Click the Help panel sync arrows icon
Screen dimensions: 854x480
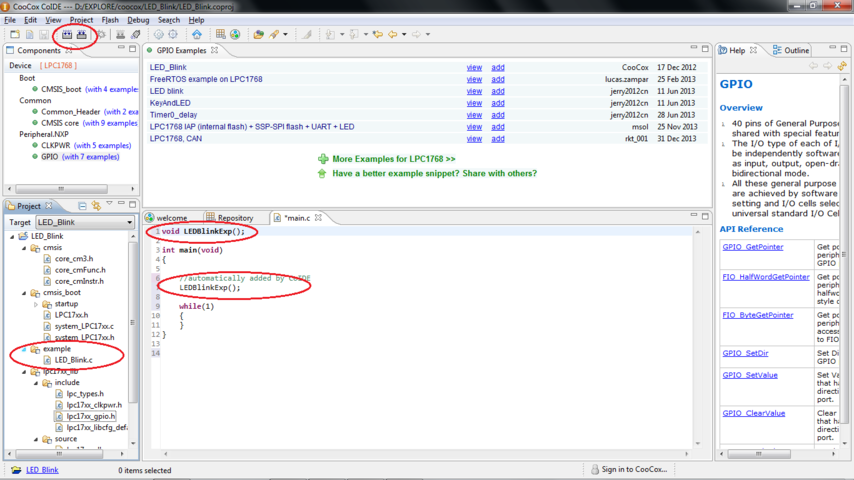pos(842,66)
